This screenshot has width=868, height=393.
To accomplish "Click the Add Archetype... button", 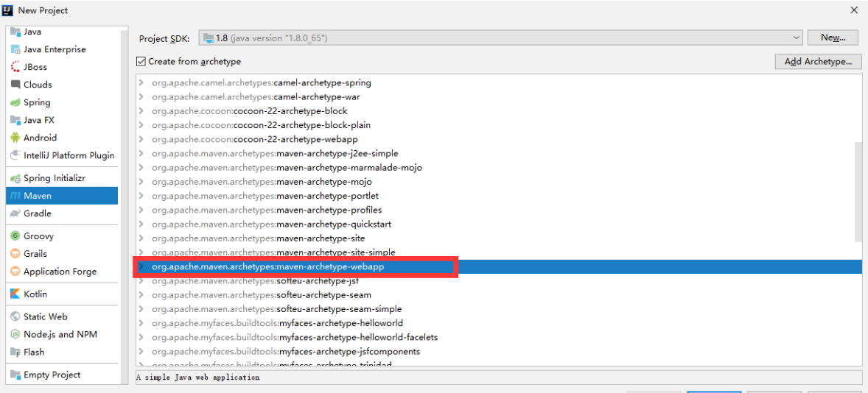I will [x=818, y=61].
